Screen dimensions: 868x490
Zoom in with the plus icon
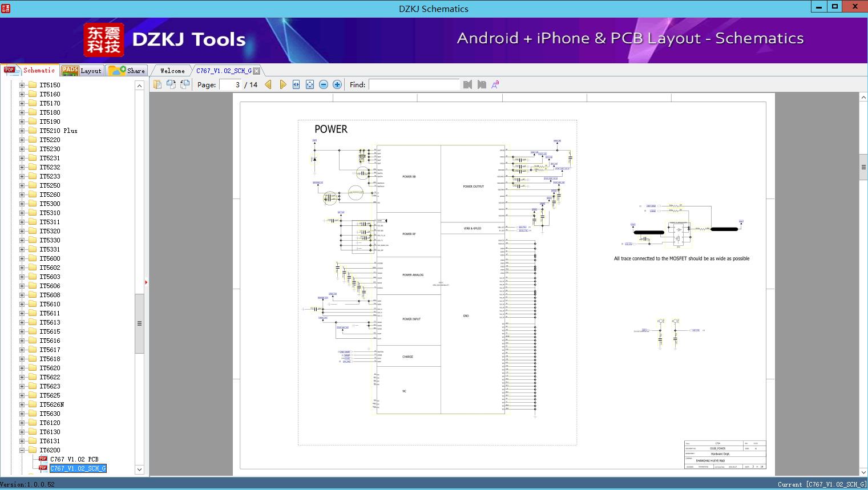click(x=337, y=84)
